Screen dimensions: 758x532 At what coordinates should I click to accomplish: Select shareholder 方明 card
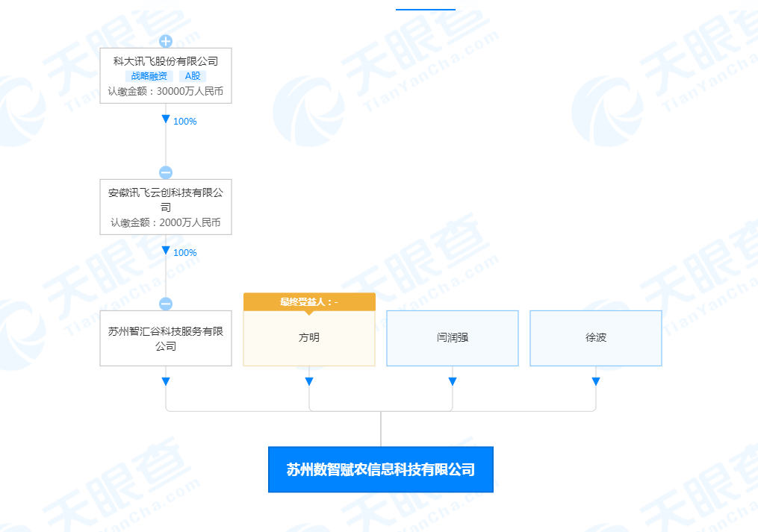(x=309, y=338)
